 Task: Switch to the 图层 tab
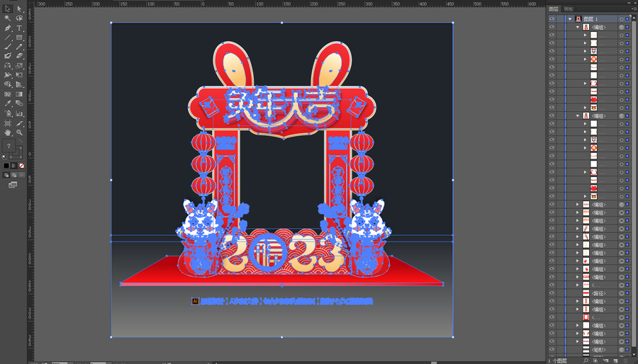554,9
